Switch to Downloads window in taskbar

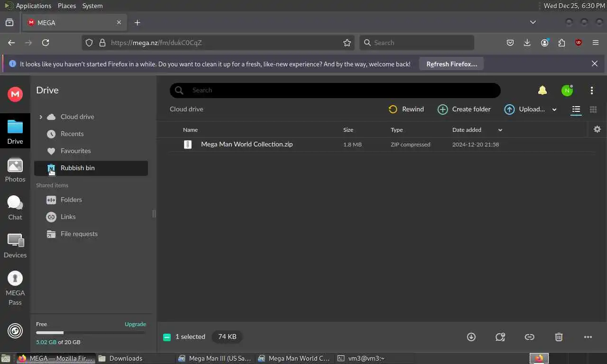[x=136, y=358]
